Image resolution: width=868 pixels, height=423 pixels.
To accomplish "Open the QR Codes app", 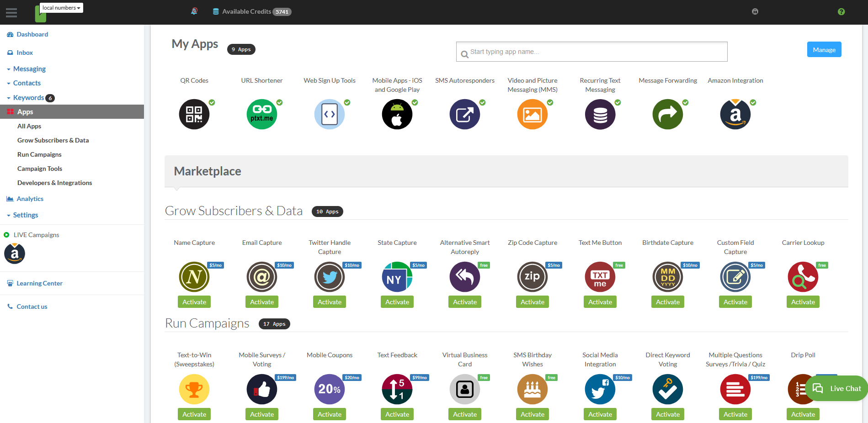I will pyautogui.click(x=194, y=114).
